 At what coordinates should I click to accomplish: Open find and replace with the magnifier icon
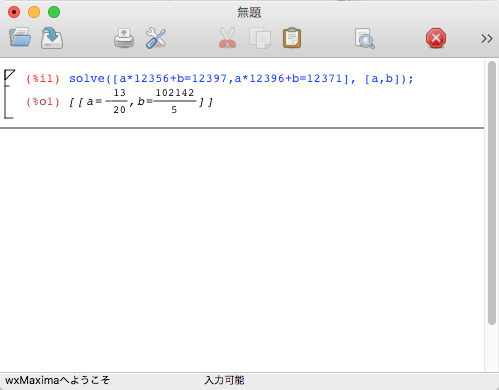point(364,38)
